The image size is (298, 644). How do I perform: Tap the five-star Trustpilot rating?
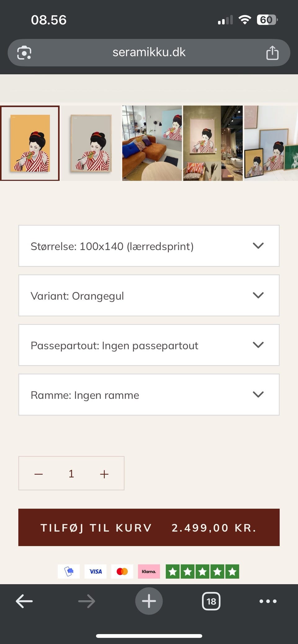click(x=202, y=571)
